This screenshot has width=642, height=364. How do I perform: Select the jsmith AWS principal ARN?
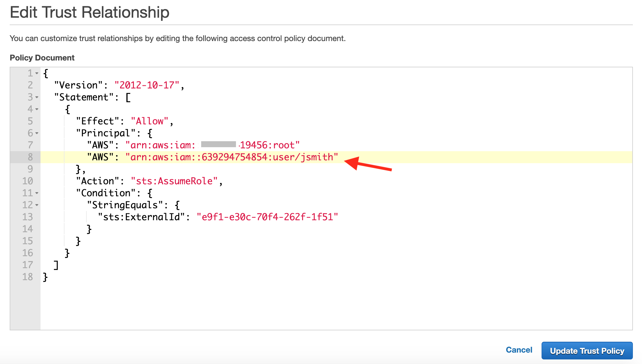tap(233, 157)
